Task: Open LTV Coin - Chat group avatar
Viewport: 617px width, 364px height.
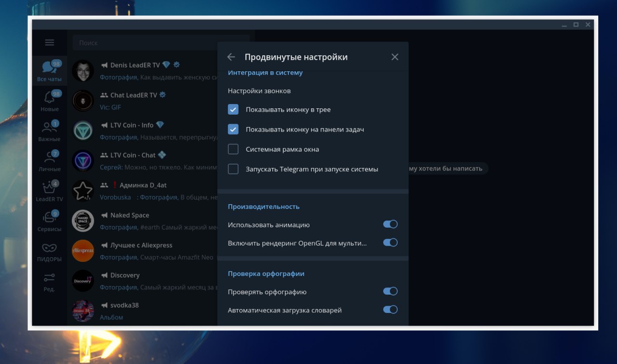Action: (x=83, y=161)
